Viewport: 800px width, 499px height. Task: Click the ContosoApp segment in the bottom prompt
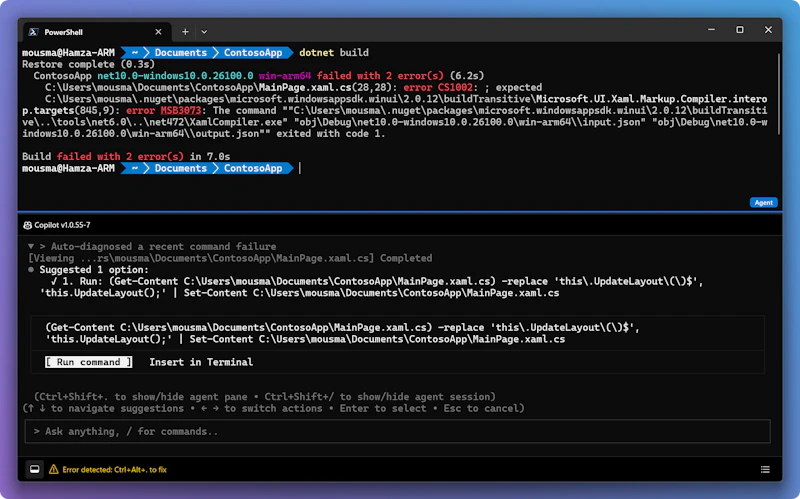(253, 168)
